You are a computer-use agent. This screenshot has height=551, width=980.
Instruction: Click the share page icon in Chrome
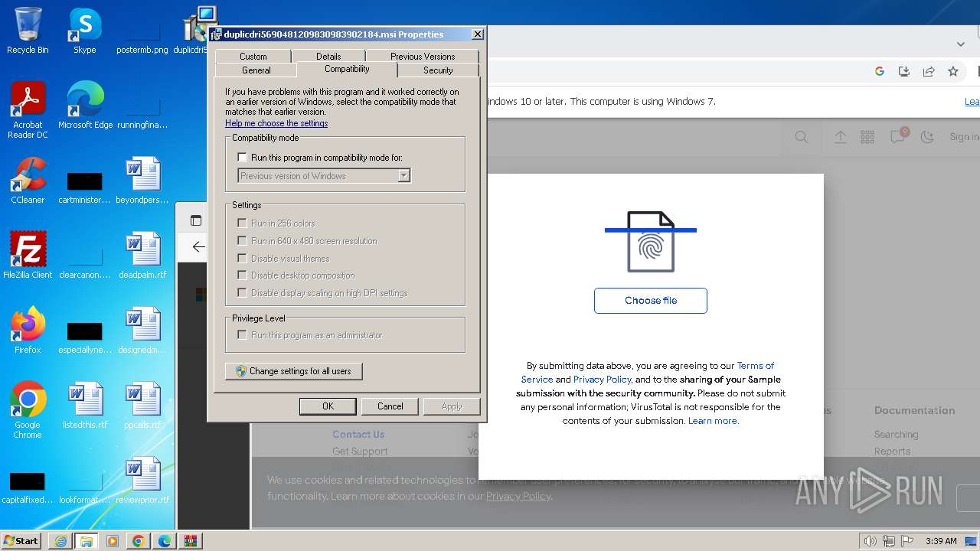click(x=929, y=71)
